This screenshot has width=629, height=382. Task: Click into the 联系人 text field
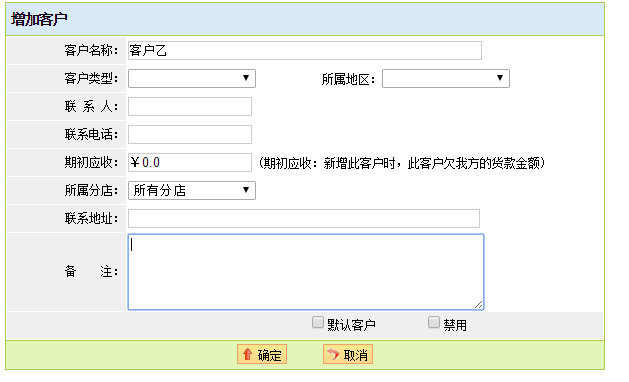[190, 106]
